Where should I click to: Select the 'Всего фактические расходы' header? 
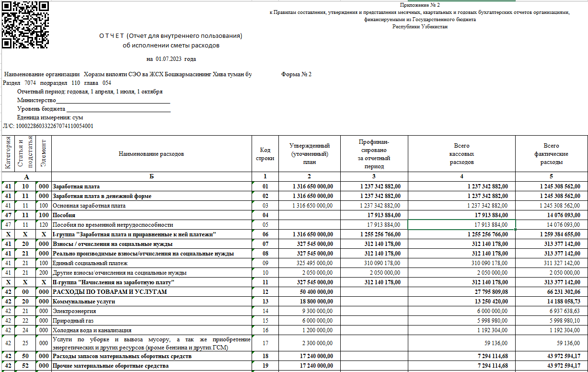[551, 154]
